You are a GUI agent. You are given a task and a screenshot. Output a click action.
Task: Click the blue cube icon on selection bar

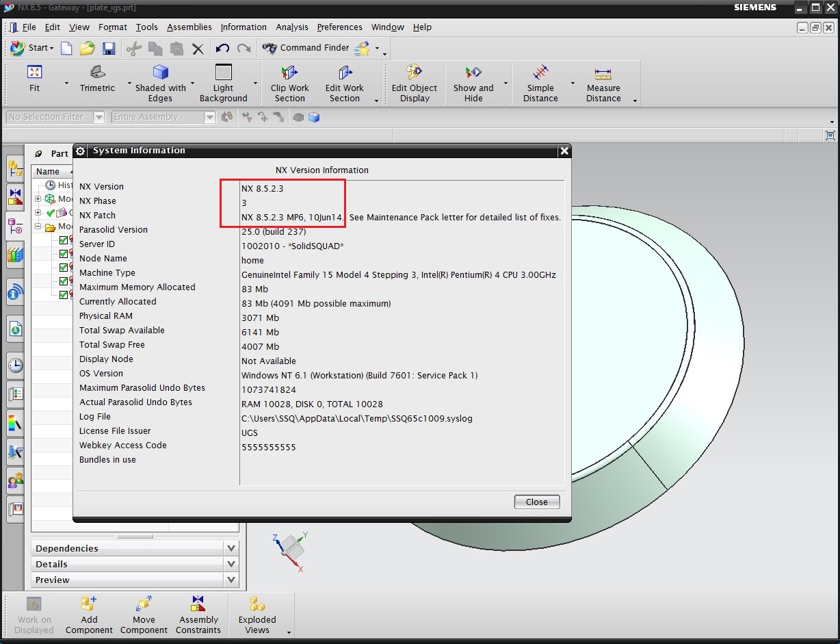(314, 117)
